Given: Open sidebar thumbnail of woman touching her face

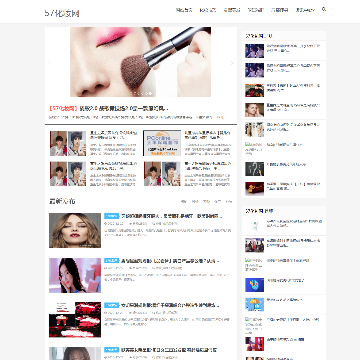Looking at the screenshot, I should tap(255, 110).
